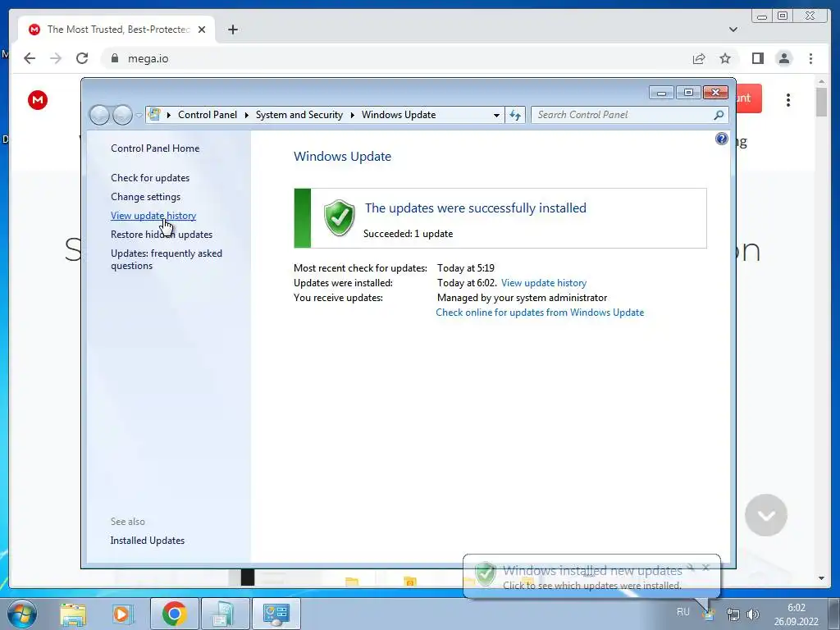Click the Control Panel forward arrow button

pyautogui.click(x=123, y=115)
